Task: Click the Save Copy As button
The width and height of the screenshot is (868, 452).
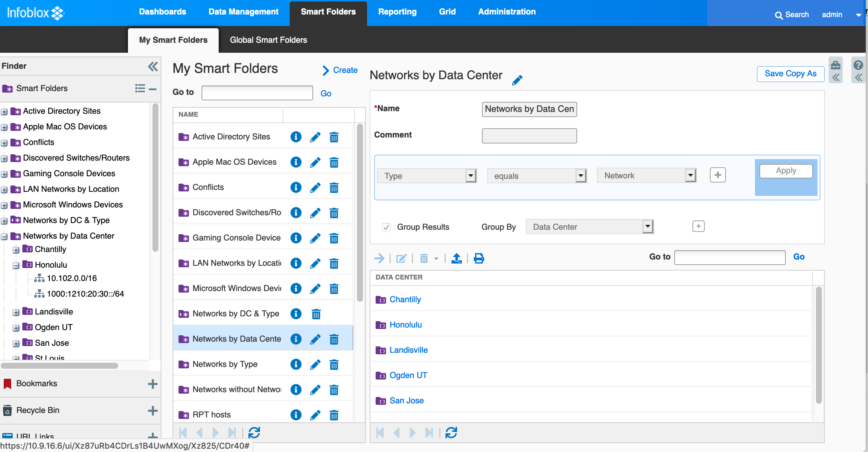Action: tap(791, 74)
